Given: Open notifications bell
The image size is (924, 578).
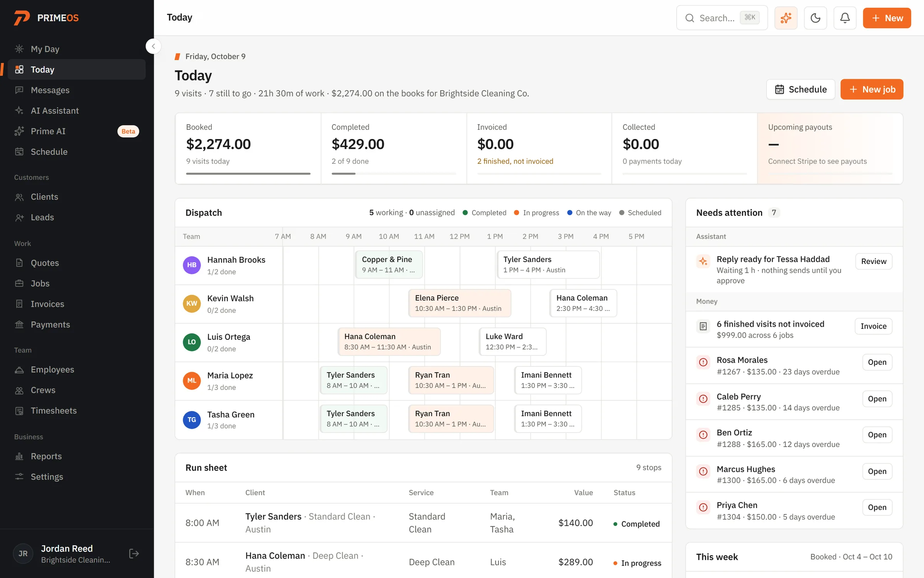Looking at the screenshot, I should tap(845, 18).
